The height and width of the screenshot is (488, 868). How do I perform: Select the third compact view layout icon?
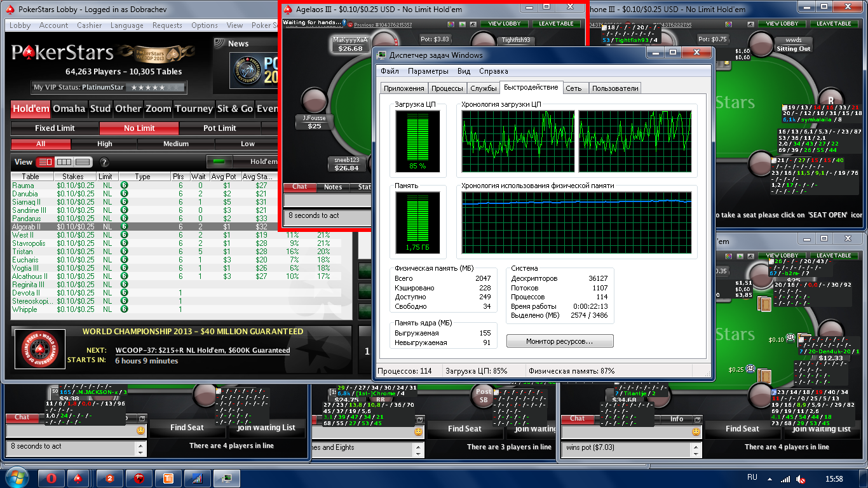point(83,162)
